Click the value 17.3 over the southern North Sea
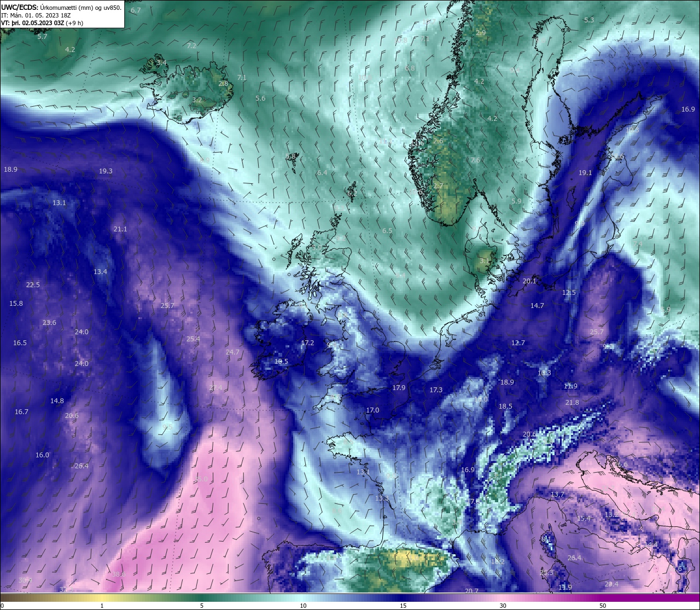Viewport: 700px width, 610px height. (x=436, y=390)
